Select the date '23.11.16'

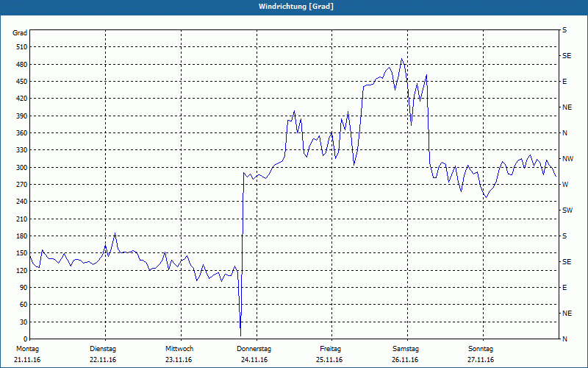179,360
